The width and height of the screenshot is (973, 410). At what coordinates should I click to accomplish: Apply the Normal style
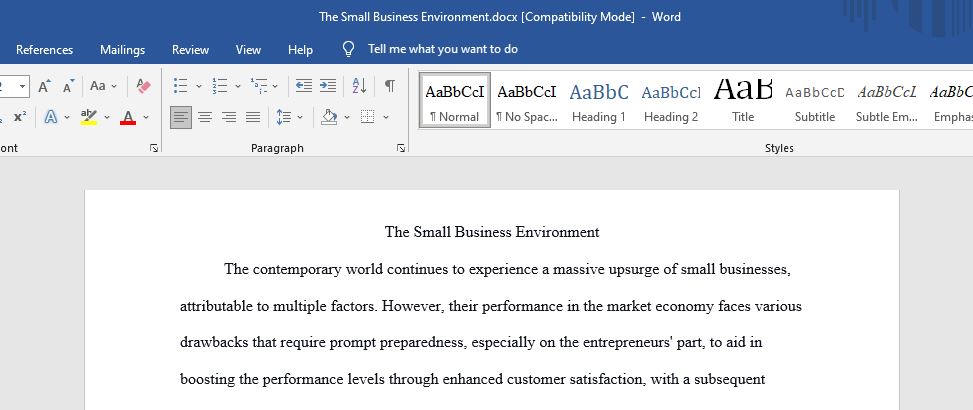(x=455, y=100)
